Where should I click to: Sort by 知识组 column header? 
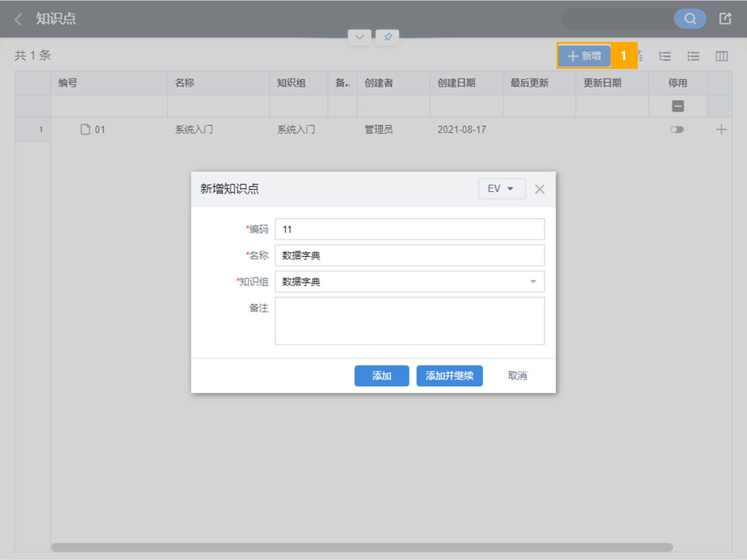coord(299,83)
